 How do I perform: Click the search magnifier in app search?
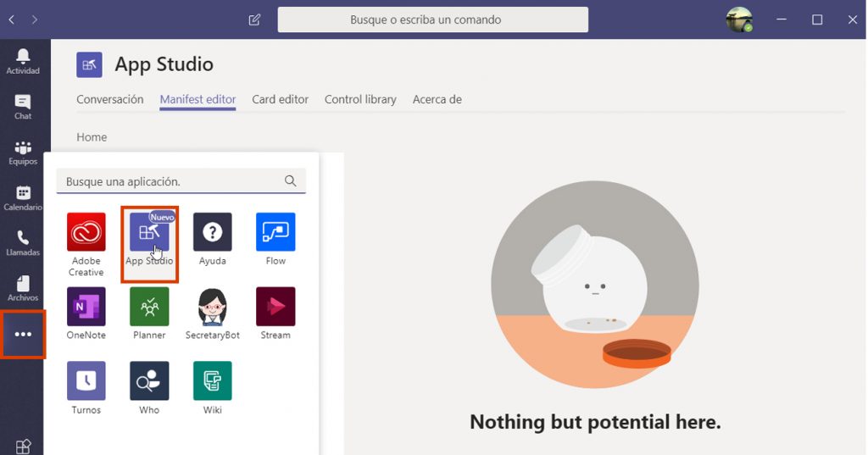click(x=290, y=180)
